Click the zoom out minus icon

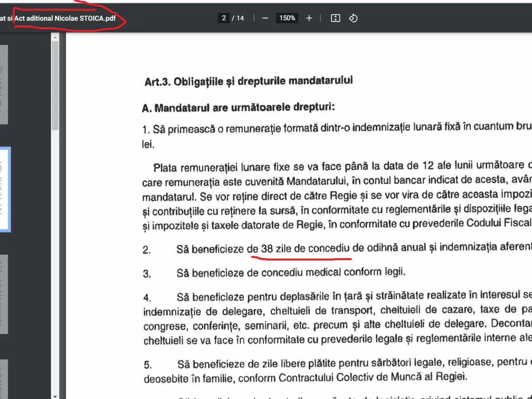(265, 18)
